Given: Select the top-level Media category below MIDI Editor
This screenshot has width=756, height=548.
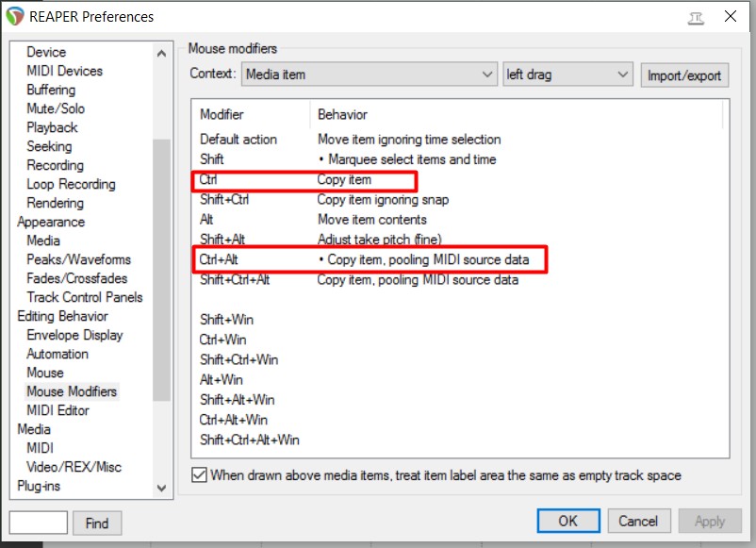Looking at the screenshot, I should (x=34, y=429).
